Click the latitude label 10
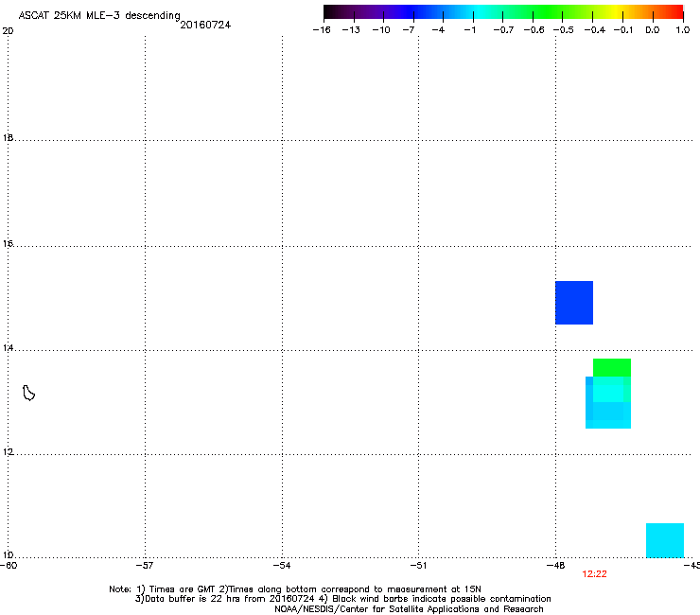Image resolution: width=700 pixels, height=615 pixels. (8, 555)
